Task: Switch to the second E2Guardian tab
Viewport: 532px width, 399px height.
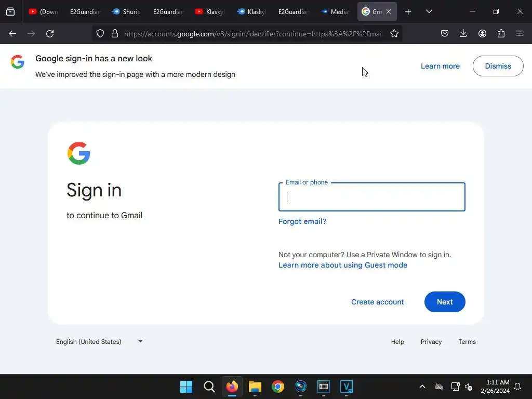Action: pos(168,11)
